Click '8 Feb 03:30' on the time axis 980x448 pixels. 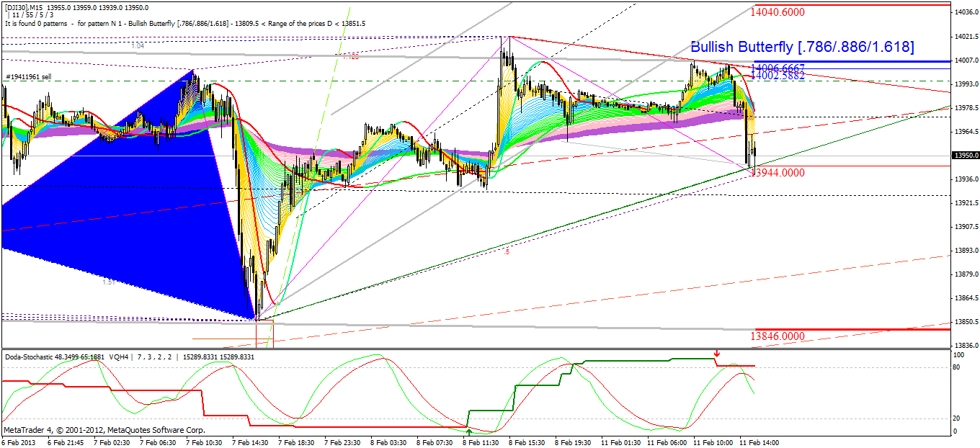(389, 442)
